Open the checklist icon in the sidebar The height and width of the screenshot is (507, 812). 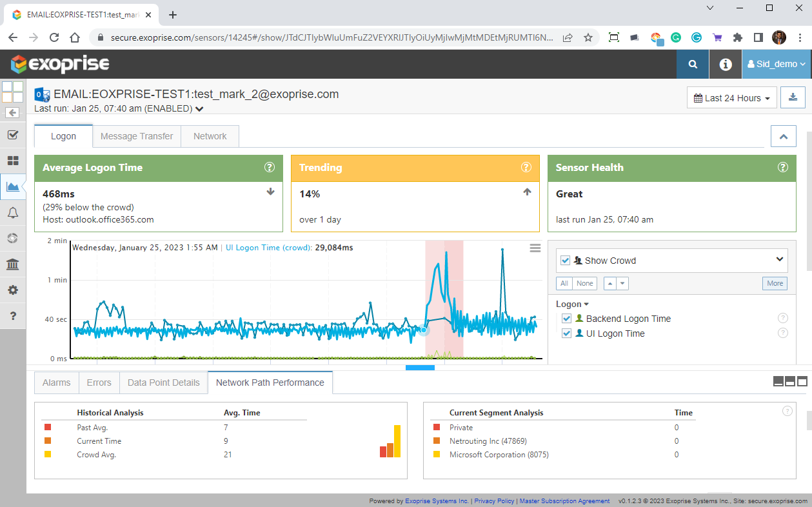(x=12, y=135)
